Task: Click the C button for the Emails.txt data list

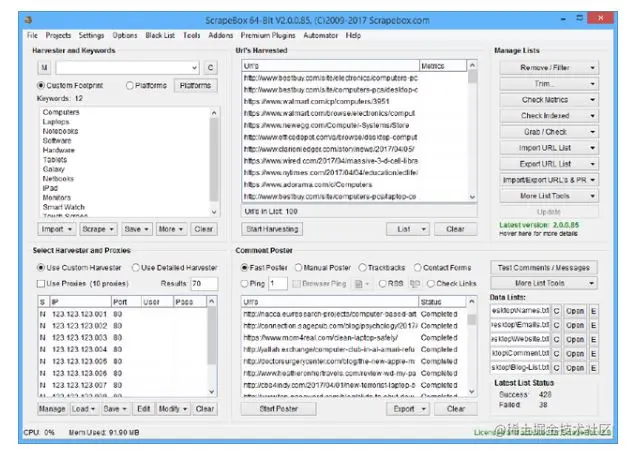Action: pos(556,325)
